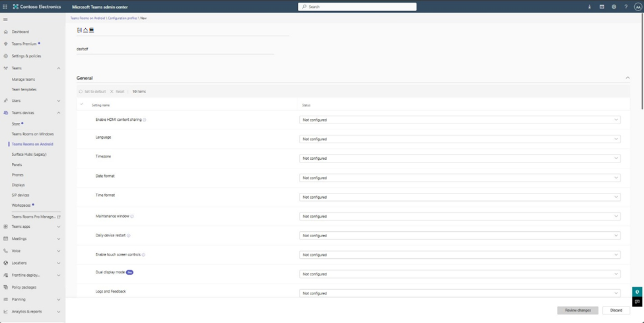The height and width of the screenshot is (323, 644).
Task: Open Phones under Teams devices
Action: click(17, 174)
